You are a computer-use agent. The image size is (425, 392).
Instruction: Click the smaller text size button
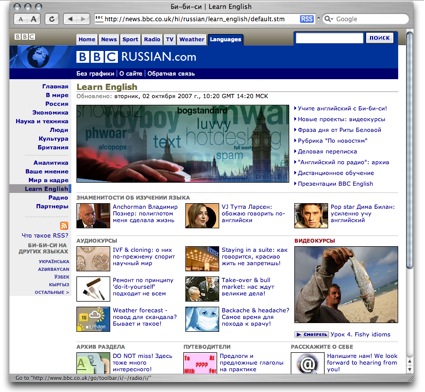click(21, 19)
